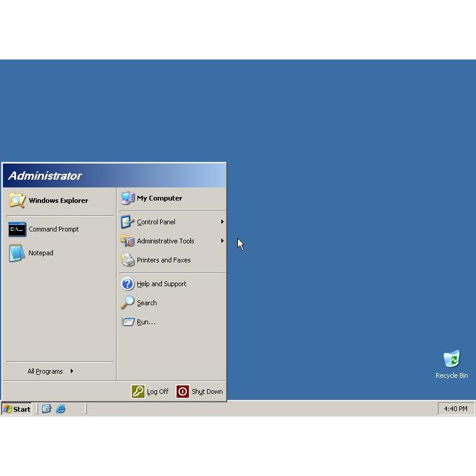Click the Log Off key icon
The width and height of the screenshot is (476, 476).
[x=138, y=392]
